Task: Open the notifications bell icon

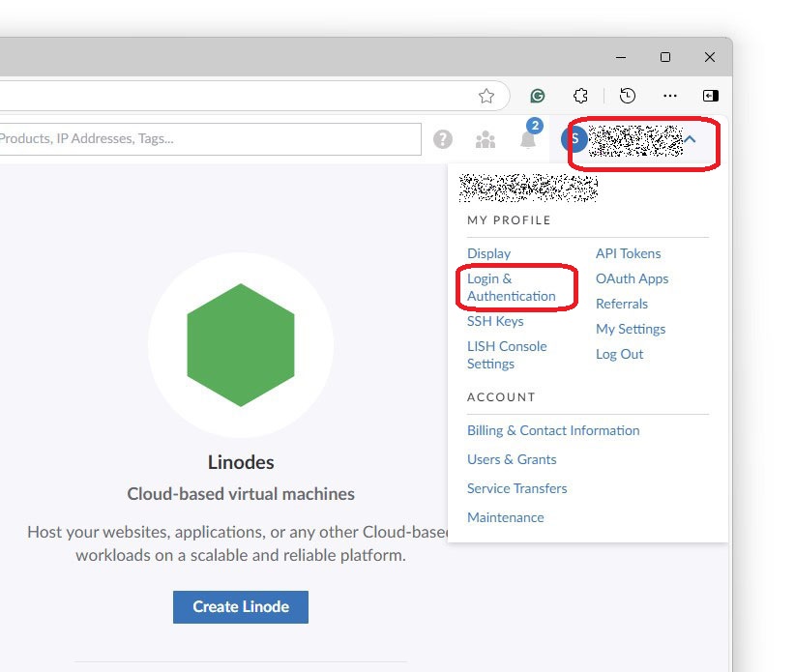Action: 528,139
